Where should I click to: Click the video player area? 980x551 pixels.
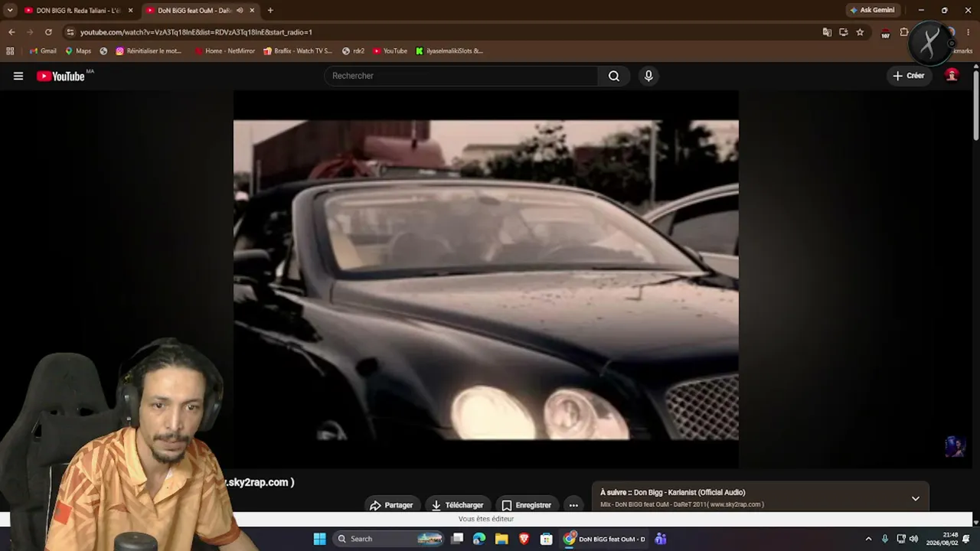[486, 279]
